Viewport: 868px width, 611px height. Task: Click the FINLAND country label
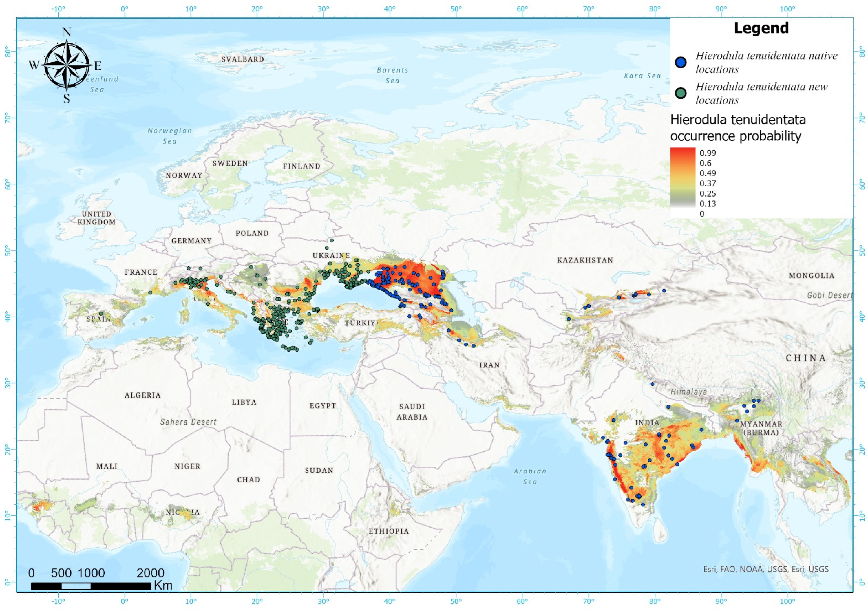[x=301, y=166]
